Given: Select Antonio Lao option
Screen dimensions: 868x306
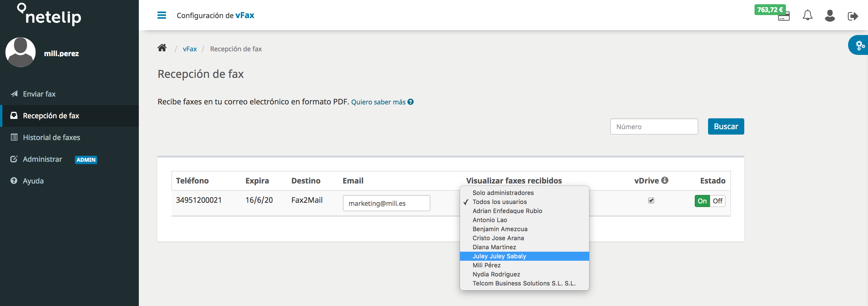Looking at the screenshot, I should pyautogui.click(x=524, y=220).
